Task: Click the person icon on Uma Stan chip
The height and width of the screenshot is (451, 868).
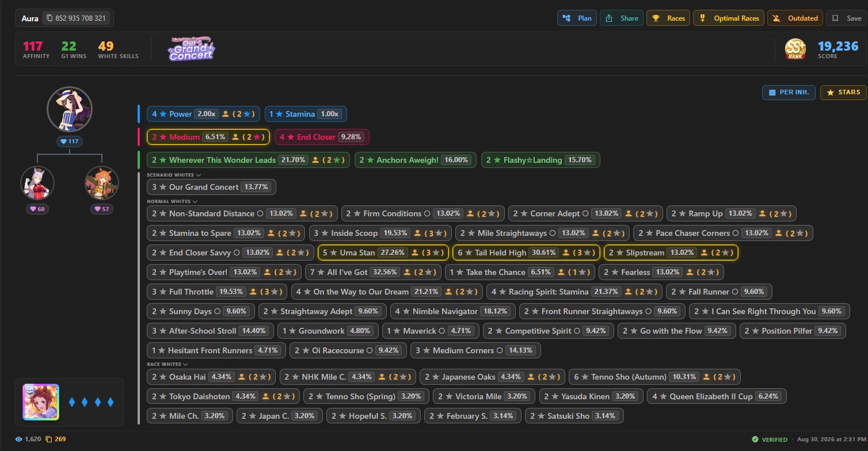Action: (x=416, y=253)
